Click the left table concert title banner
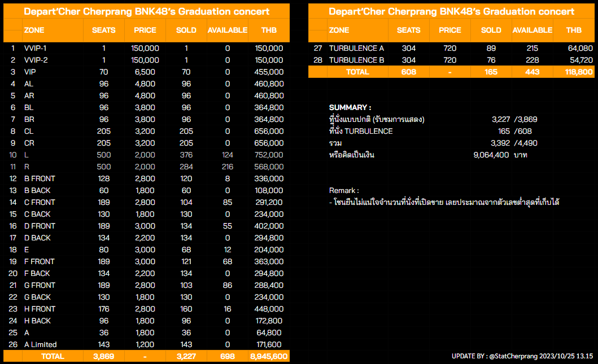This screenshot has height=364, width=598. [x=146, y=11]
